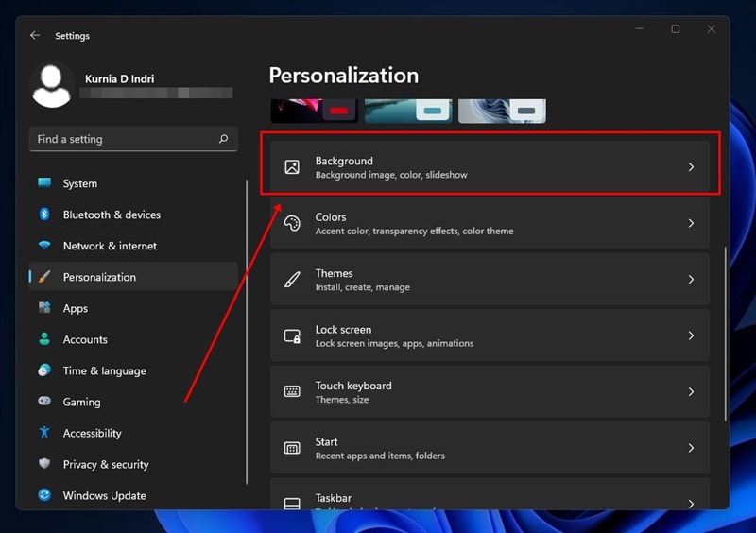Open Lock screen images settings
756x533 pixels.
490,335
